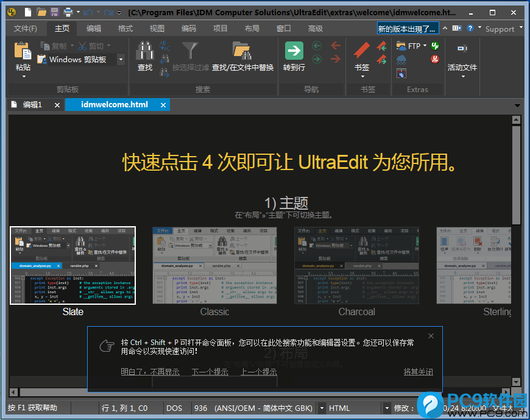Click the new file icon in title bar
Viewport: 530px width, 420px height.
27,13
